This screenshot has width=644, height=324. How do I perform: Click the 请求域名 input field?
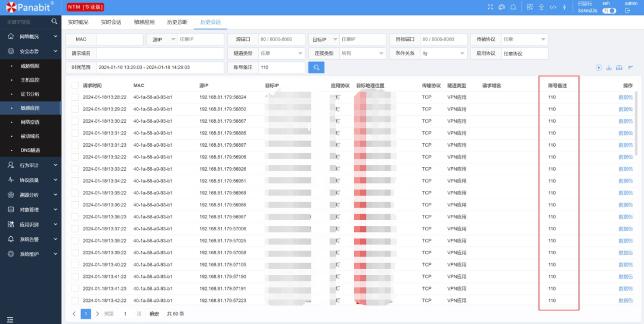coord(160,54)
